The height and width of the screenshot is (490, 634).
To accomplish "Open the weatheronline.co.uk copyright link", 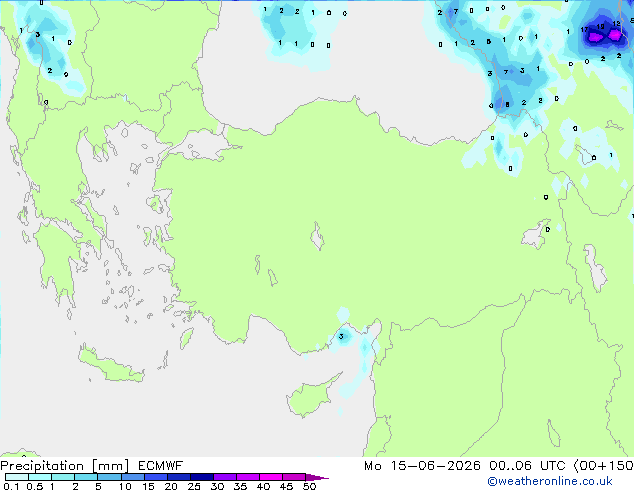I will click(550, 481).
